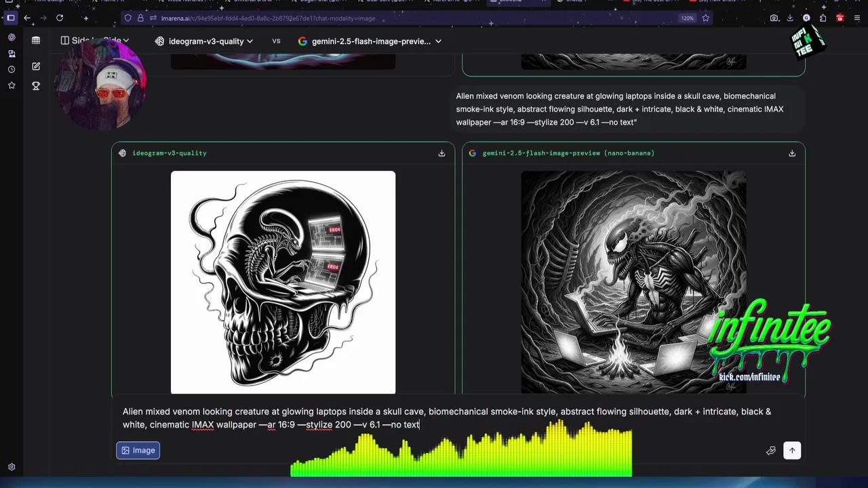Download the ideogram-v3-quality image
This screenshot has width=868, height=488.
[x=441, y=153]
